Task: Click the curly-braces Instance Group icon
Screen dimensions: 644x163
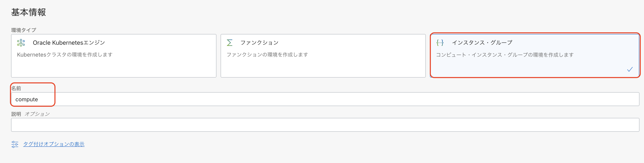Action: 440,43
